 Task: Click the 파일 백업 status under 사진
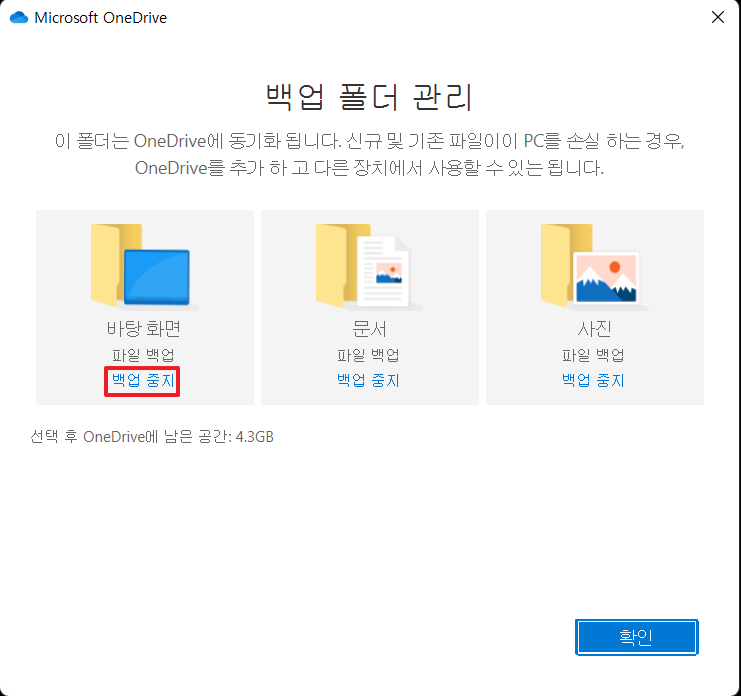pyautogui.click(x=593, y=355)
